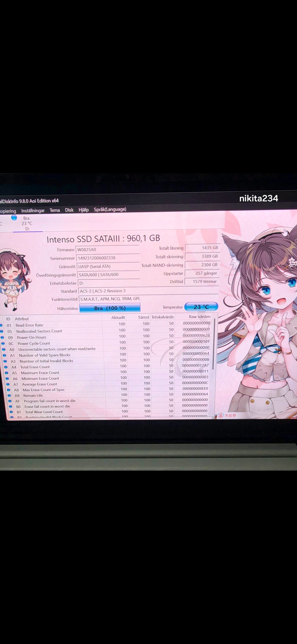297x644 pixels.
Task: Click the Intenso SSD SATAIII : 960,1 GB title
Action: pyautogui.click(x=103, y=238)
